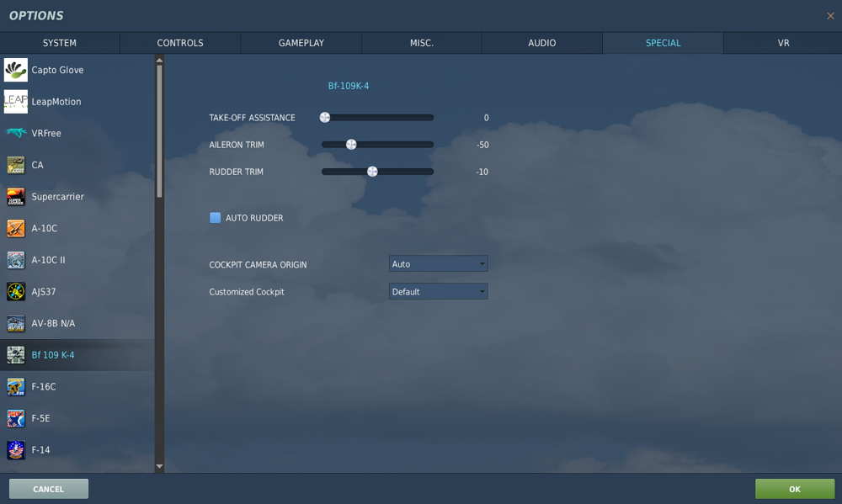Click the module list scroll-up arrow
The width and height of the screenshot is (842, 504).
click(159, 60)
